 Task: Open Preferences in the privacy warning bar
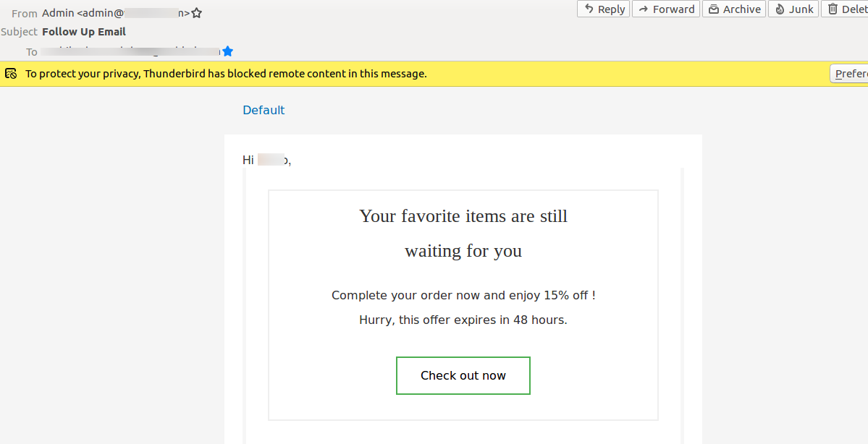[854, 73]
